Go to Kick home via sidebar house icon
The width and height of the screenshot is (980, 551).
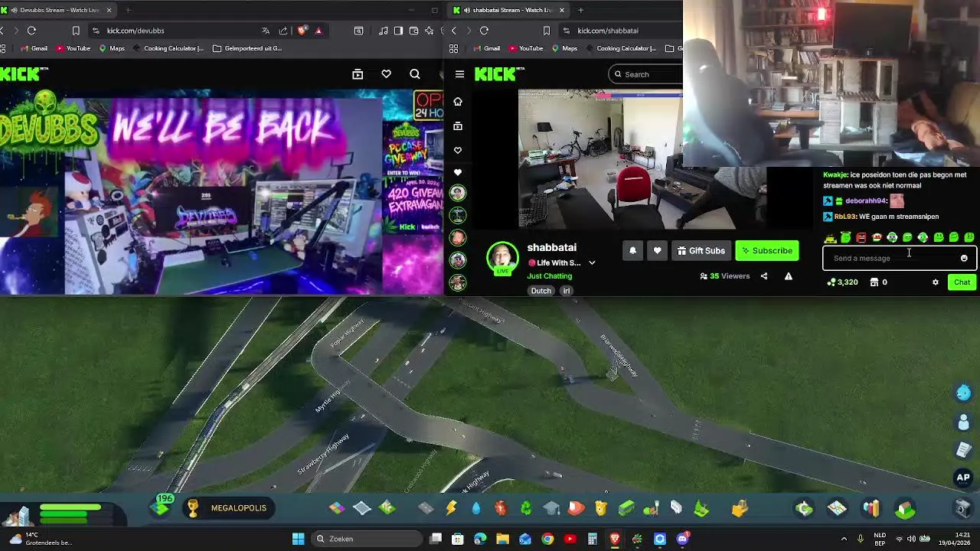[458, 101]
